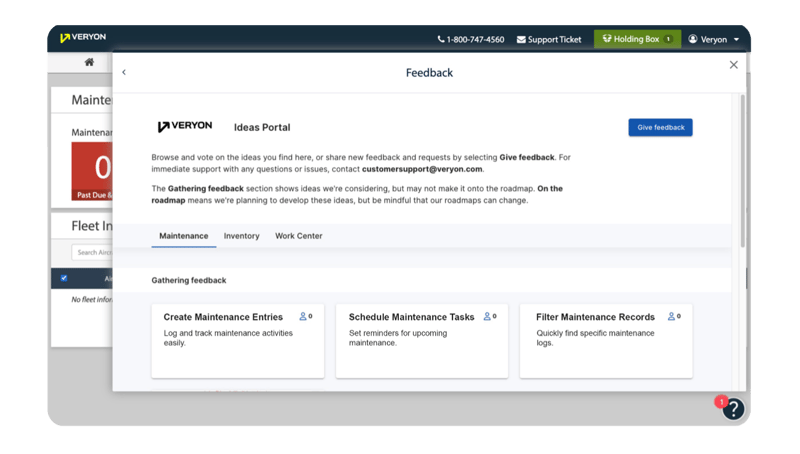
Task: Open a Support Ticket
Action: click(x=549, y=39)
